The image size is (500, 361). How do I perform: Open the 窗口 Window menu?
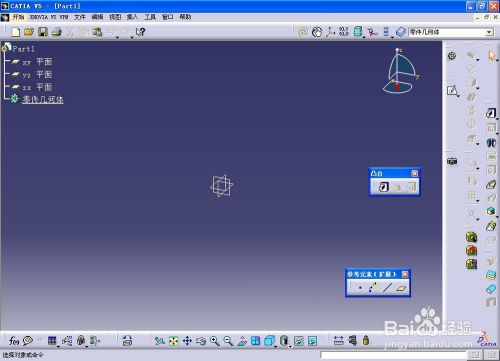168,17
